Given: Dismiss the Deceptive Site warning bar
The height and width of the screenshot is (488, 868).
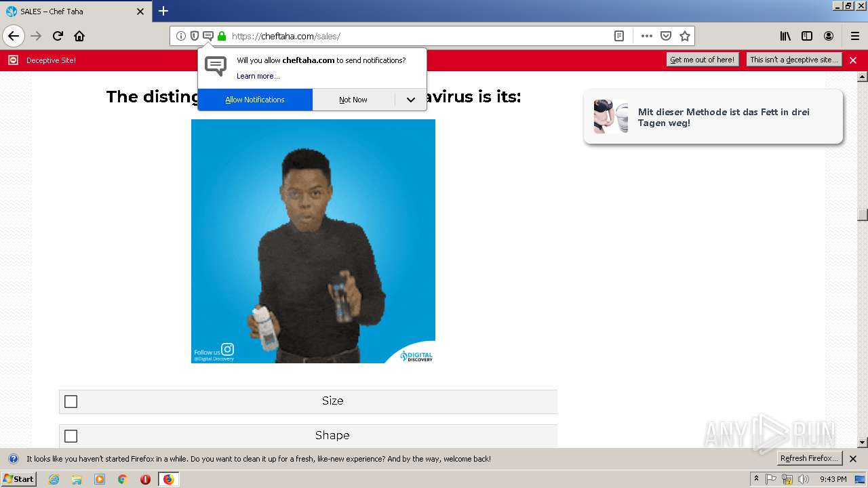Looking at the screenshot, I should (853, 60).
